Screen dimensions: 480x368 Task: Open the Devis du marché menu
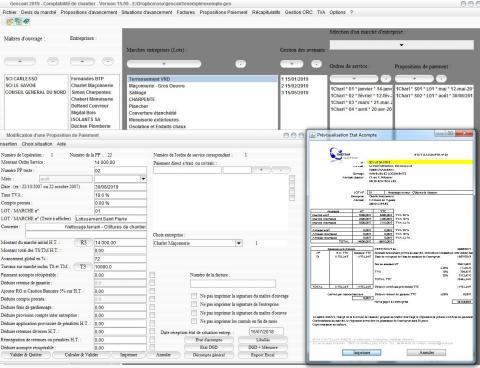[38, 12]
